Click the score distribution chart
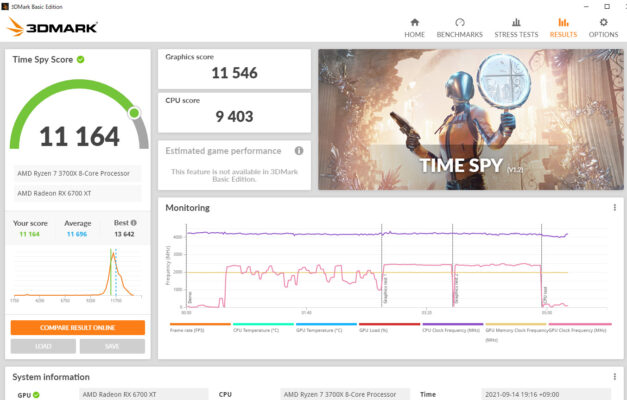The image size is (627, 400). click(x=78, y=276)
